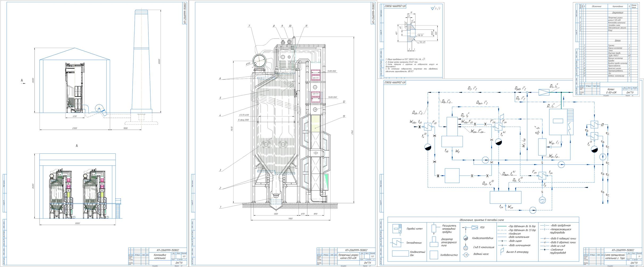644x267 pixels.
Task: Click the drum diameter label ⌀1500 on the section
Action: coord(248,64)
